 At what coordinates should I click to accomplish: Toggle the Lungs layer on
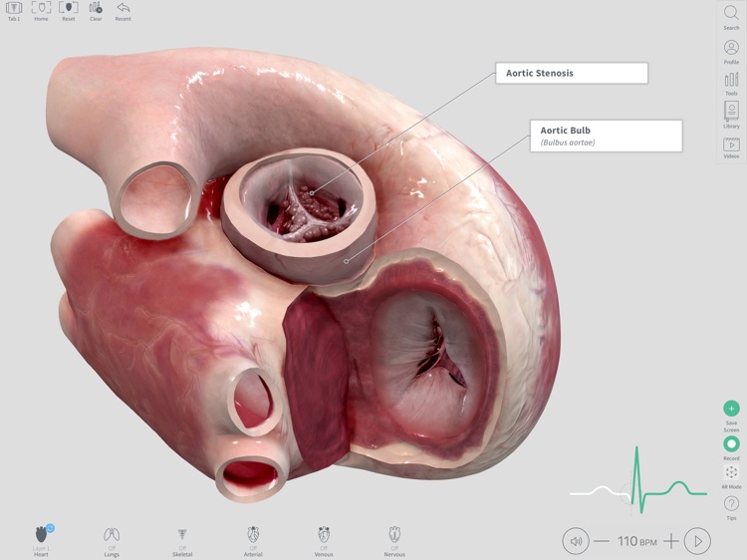112,536
